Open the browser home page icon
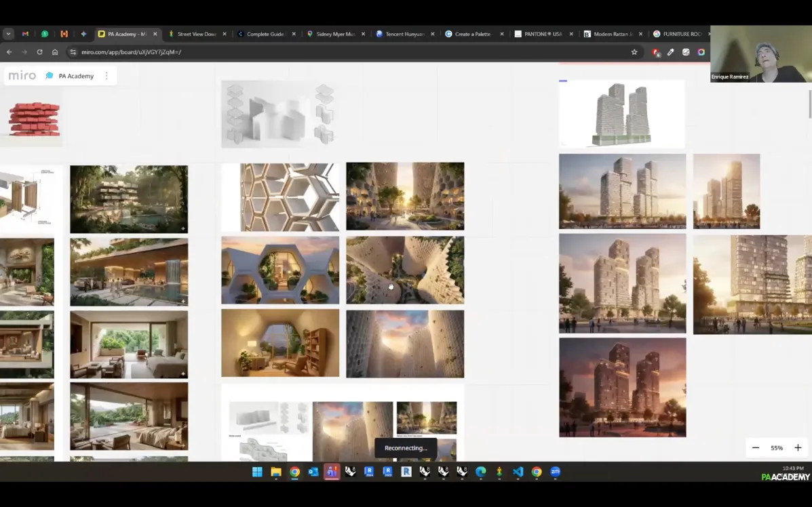The height and width of the screenshot is (507, 812). tap(55, 52)
